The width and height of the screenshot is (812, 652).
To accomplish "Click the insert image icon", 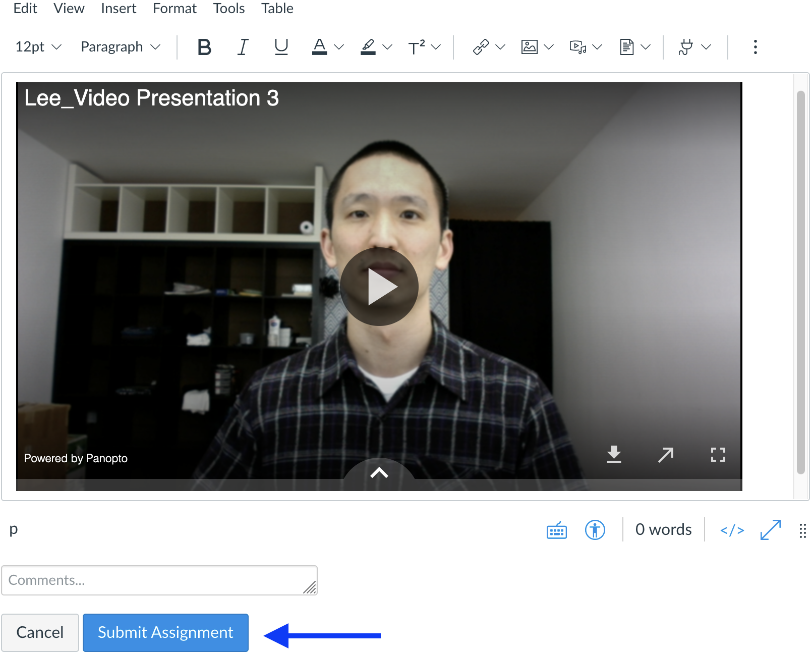I will tap(529, 47).
